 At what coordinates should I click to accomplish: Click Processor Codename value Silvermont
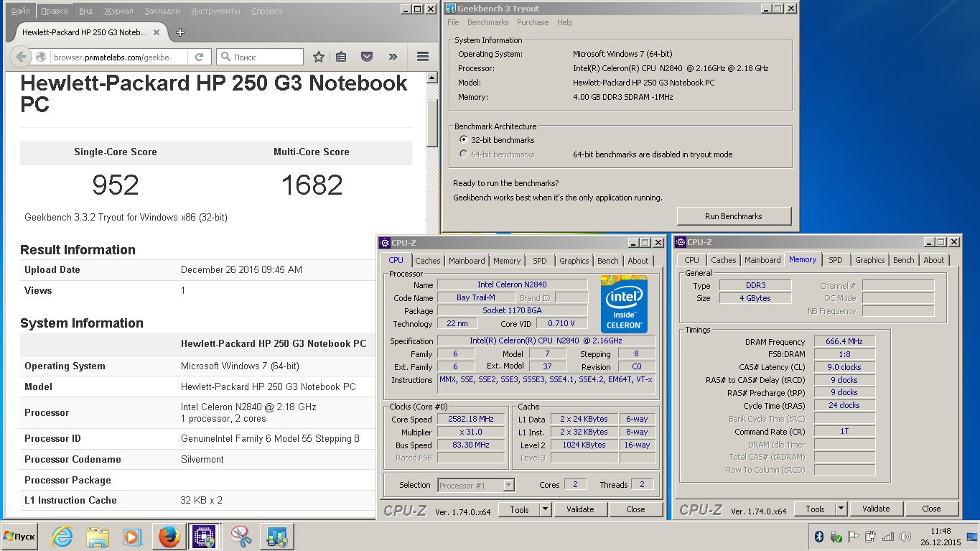[x=202, y=459]
